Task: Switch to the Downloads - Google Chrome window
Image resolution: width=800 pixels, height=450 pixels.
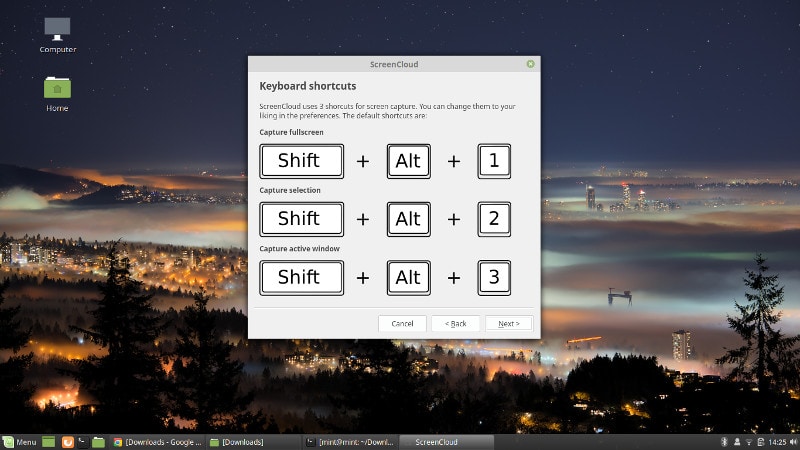Action: (x=158, y=441)
